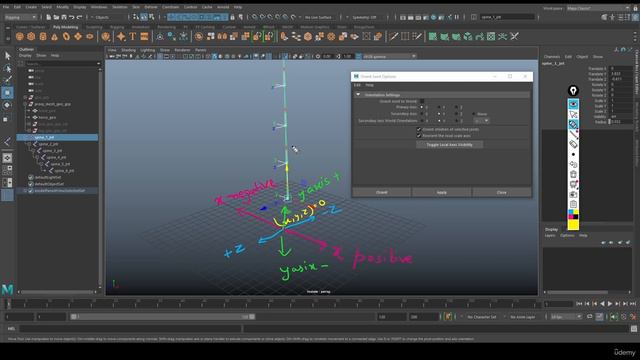Select the highlighter pen in annotation toolbar

pos(573,124)
